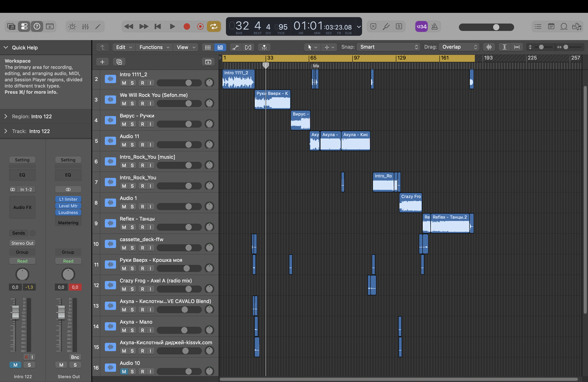Image resolution: width=588 pixels, height=382 pixels.
Task: Open the Library button in control bar
Action: (11, 26)
